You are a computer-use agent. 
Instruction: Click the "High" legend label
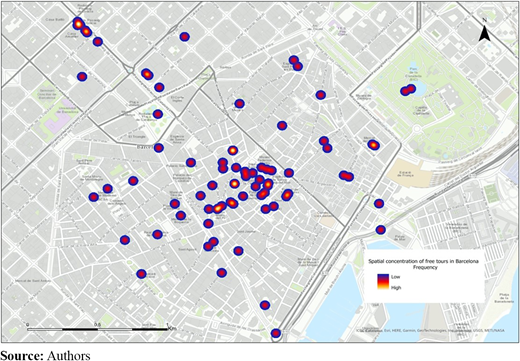click(396, 288)
